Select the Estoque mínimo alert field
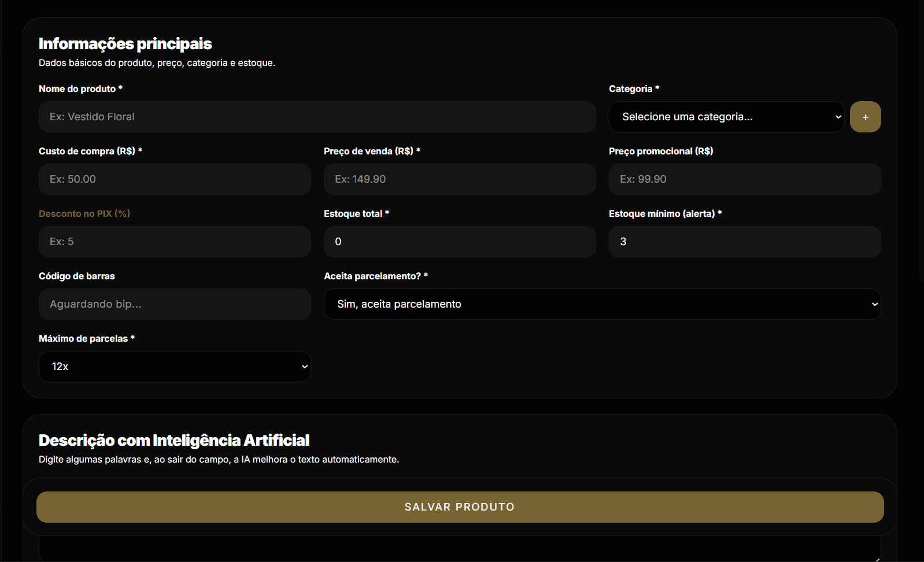The width and height of the screenshot is (924, 562). coord(745,242)
